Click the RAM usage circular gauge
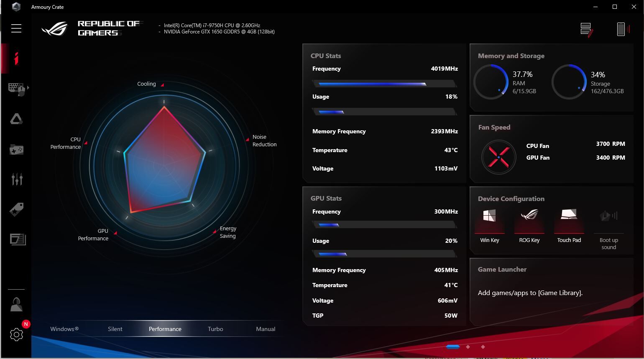This screenshot has width=644, height=359. coord(491,82)
